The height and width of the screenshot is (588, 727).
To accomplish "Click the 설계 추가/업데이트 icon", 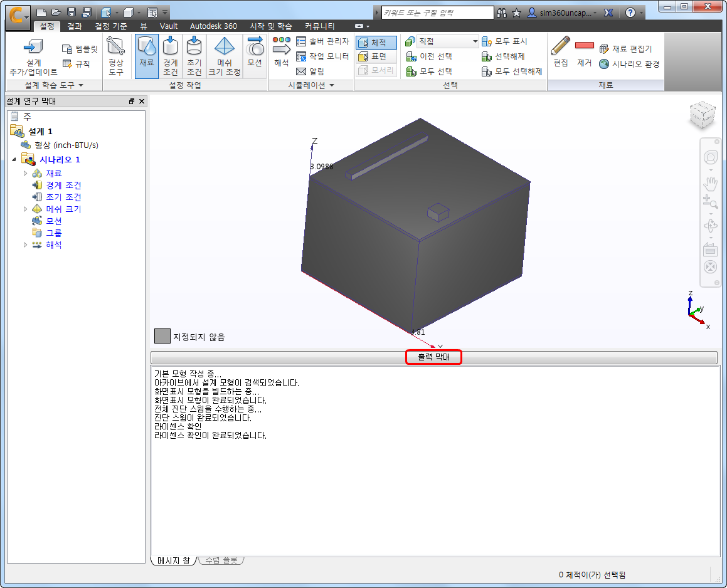I will [33, 56].
